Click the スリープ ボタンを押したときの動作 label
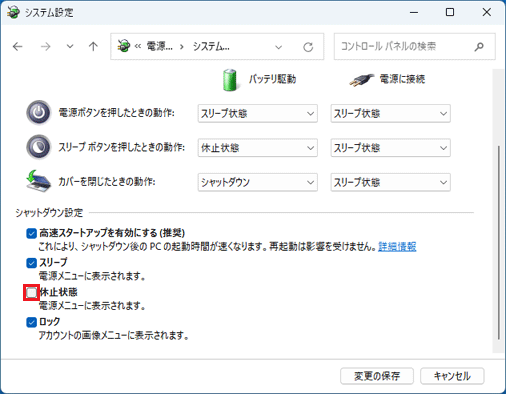Screen dimensions: 506x394 (122, 147)
